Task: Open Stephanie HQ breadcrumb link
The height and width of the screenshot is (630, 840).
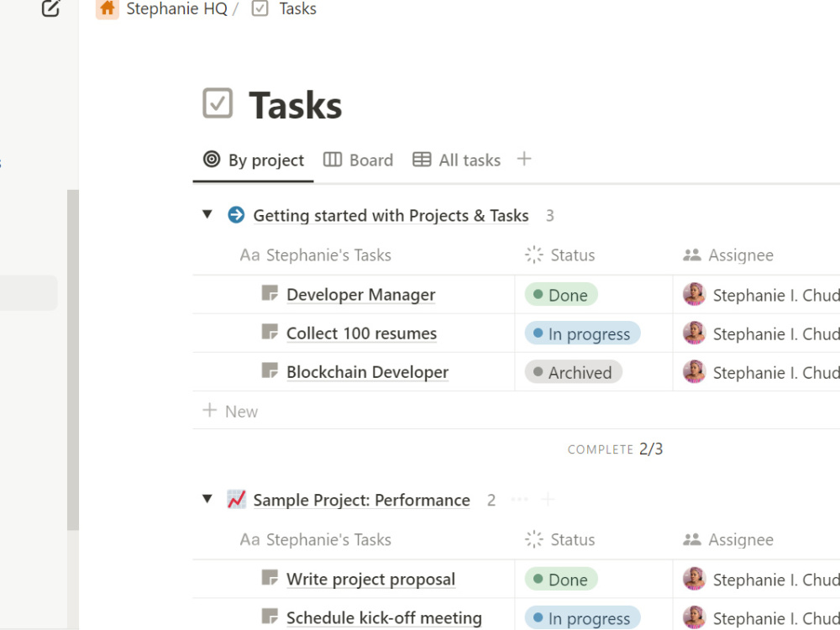Action: pyautogui.click(x=176, y=8)
